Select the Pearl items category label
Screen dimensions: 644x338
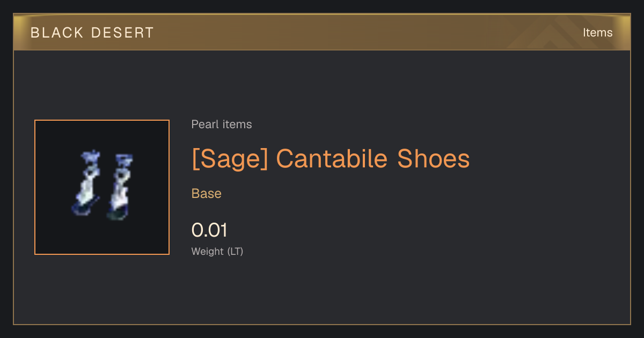(x=222, y=124)
